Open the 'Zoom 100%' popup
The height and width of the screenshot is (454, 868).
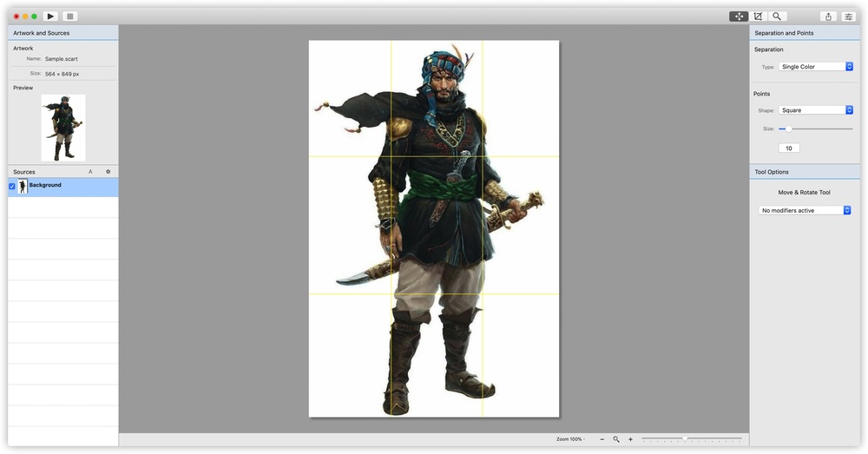point(570,439)
